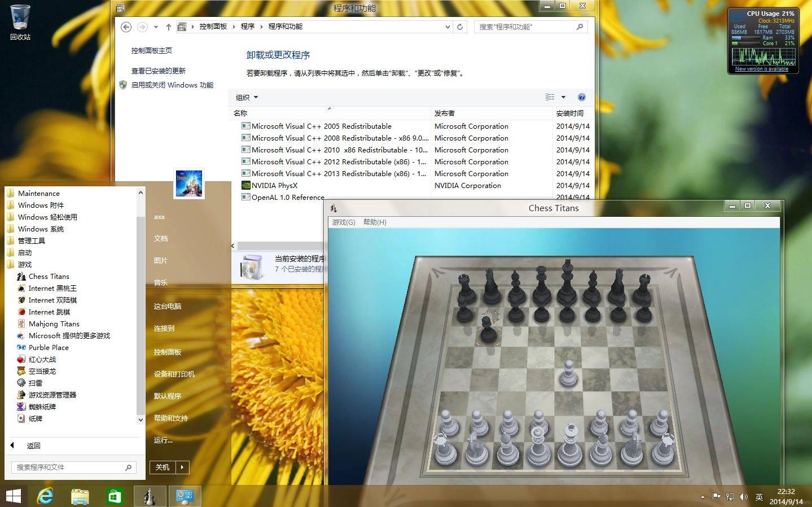Click the Windows Start button on taskbar

coord(14,496)
